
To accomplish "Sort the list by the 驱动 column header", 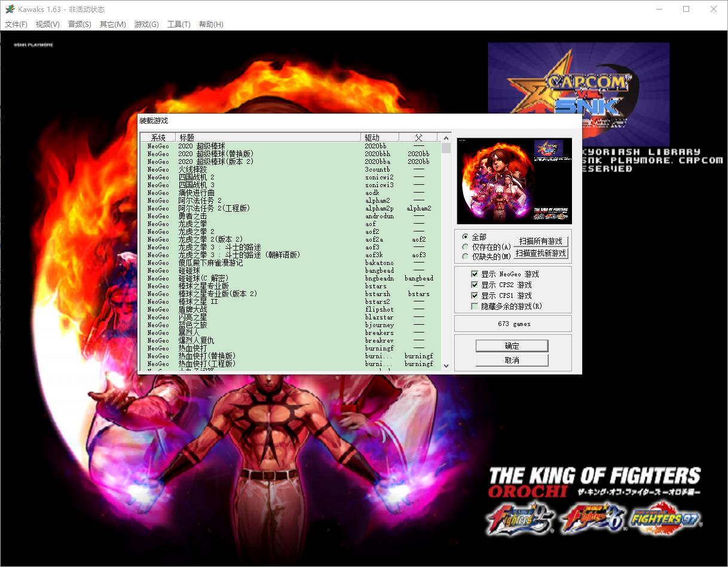I will click(x=380, y=138).
